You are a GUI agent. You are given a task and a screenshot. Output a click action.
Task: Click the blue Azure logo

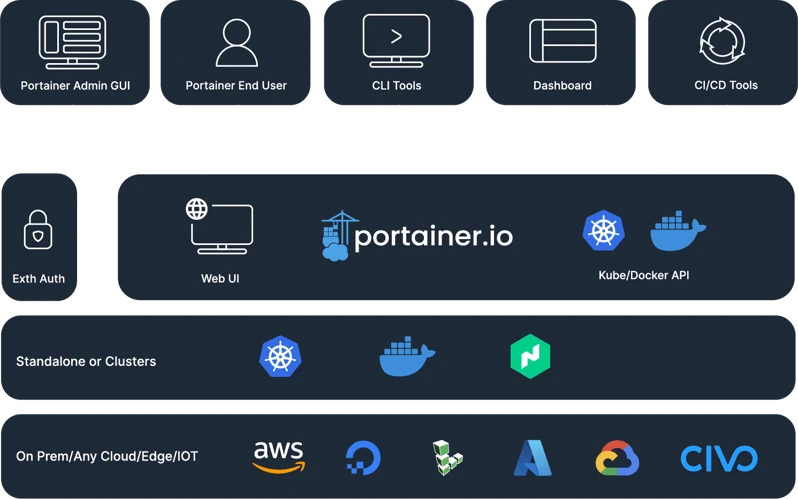[x=533, y=457]
